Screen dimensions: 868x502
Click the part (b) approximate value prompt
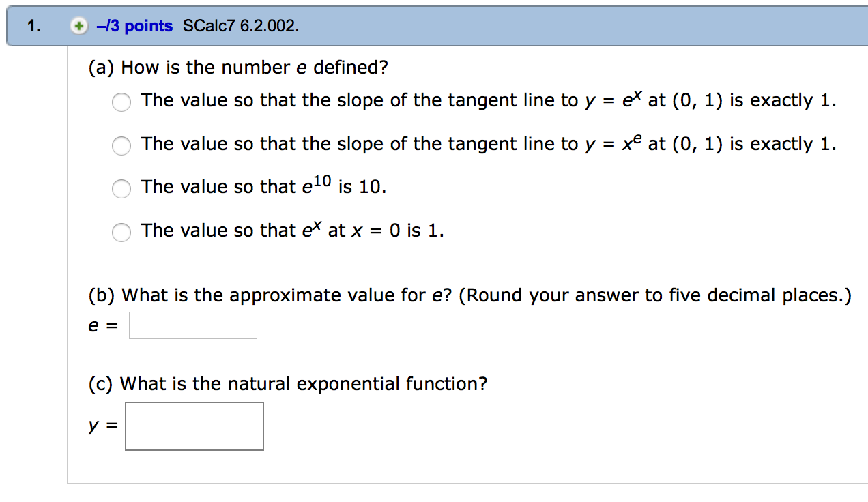pos(469,295)
